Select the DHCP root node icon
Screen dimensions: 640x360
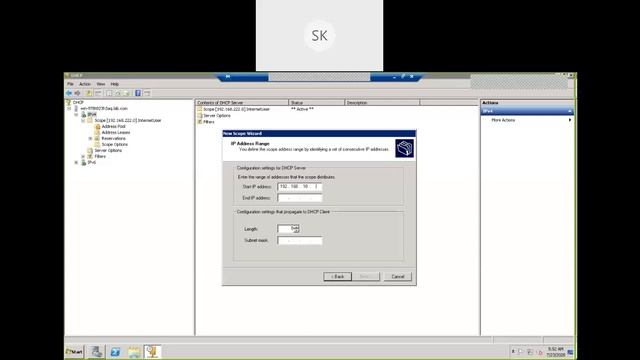[x=69, y=102]
